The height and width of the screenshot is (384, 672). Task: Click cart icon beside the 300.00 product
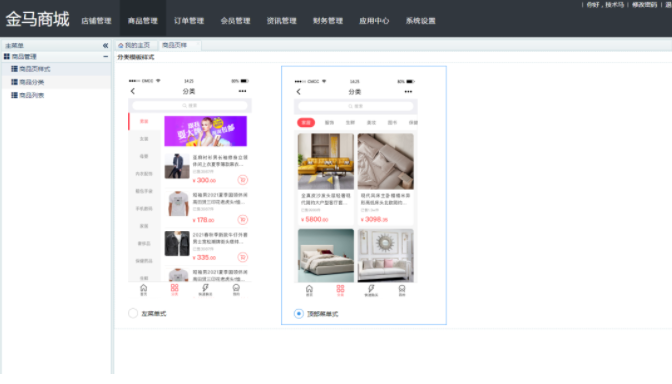point(243,180)
